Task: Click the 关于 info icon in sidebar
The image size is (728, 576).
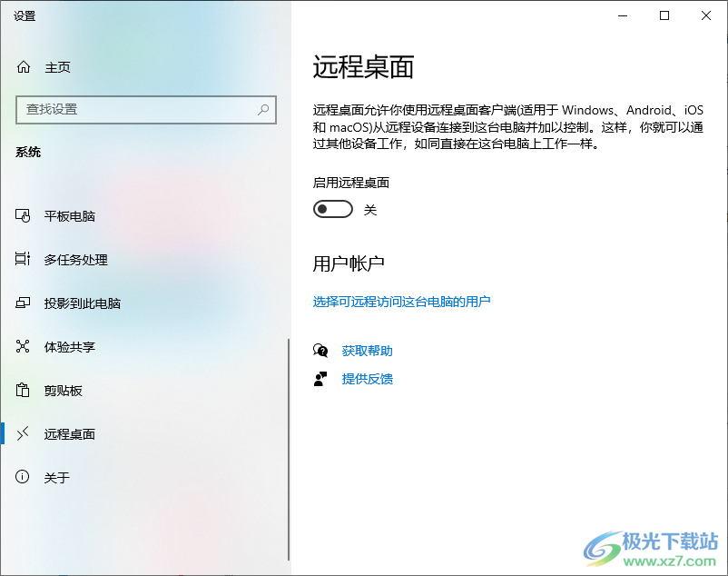Action: coord(22,477)
